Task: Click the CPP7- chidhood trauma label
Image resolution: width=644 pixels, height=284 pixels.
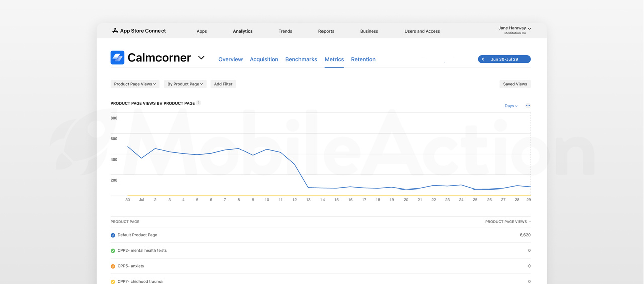Action: tap(140, 282)
